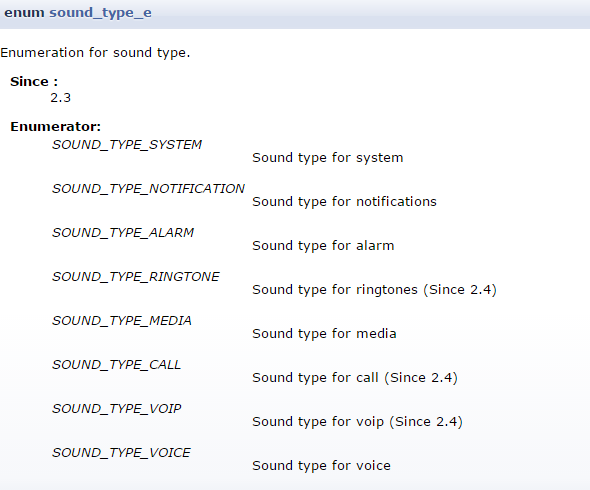Click the 'enum' keyword in header
The width and height of the screenshot is (590, 490).
(x=24, y=13)
